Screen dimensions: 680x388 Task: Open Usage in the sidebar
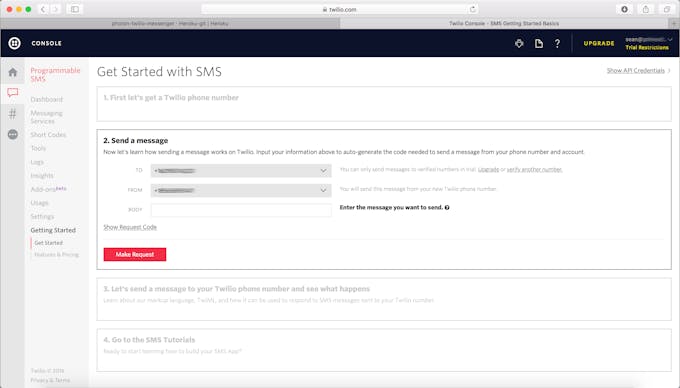point(39,203)
